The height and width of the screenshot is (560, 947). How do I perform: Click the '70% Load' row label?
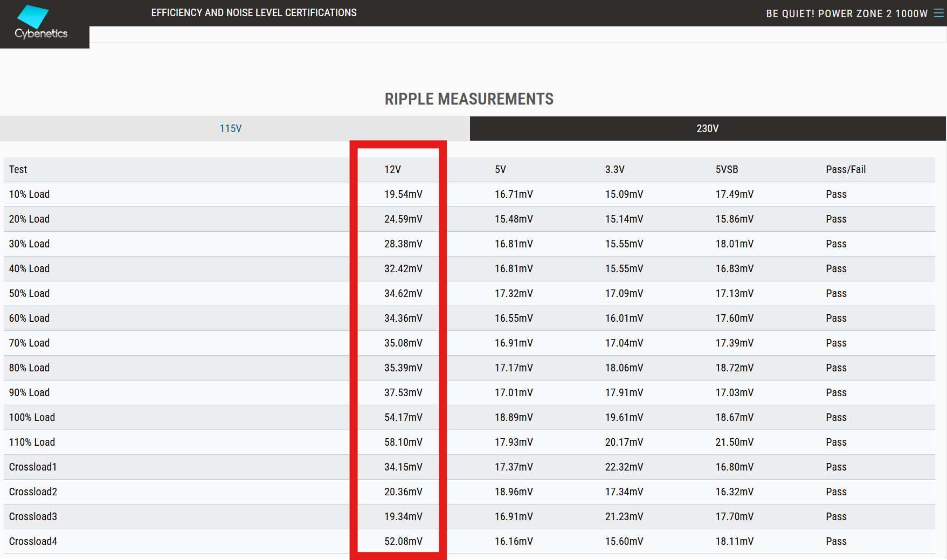pyautogui.click(x=29, y=343)
